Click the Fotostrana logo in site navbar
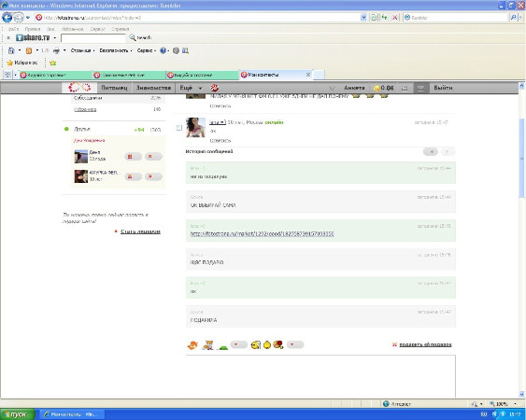The width and height of the screenshot is (526, 420). click(79, 88)
